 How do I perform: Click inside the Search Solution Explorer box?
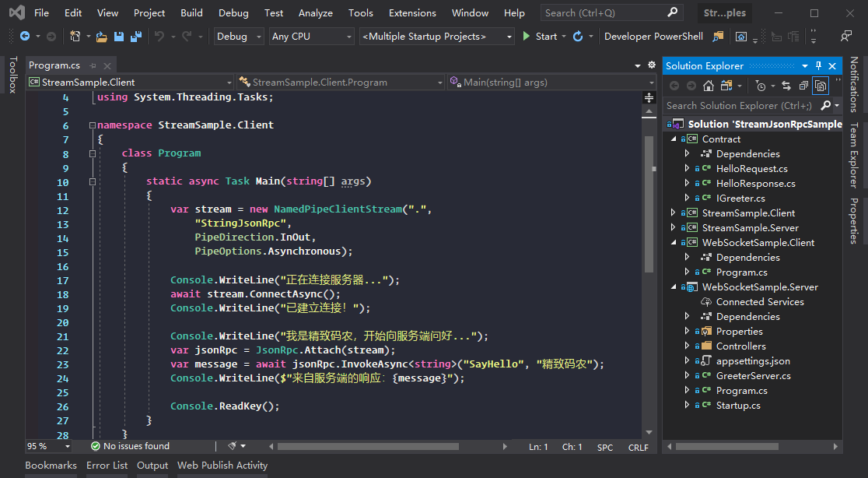tap(739, 105)
